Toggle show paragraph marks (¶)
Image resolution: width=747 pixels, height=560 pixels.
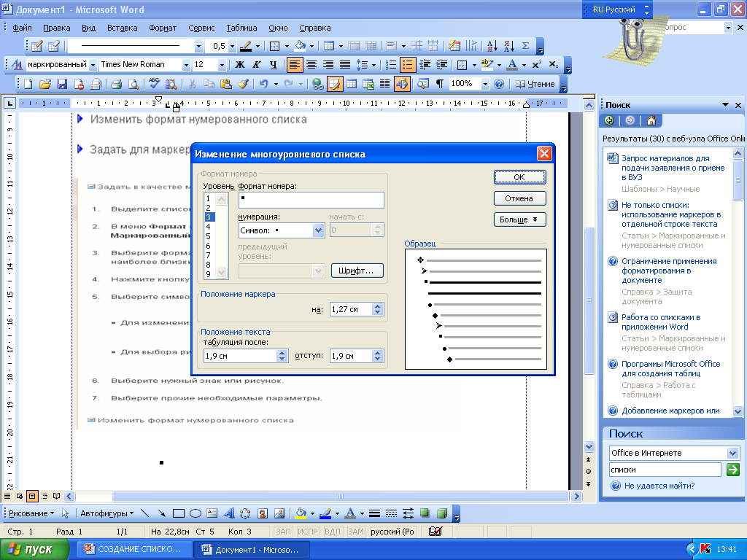click(439, 84)
